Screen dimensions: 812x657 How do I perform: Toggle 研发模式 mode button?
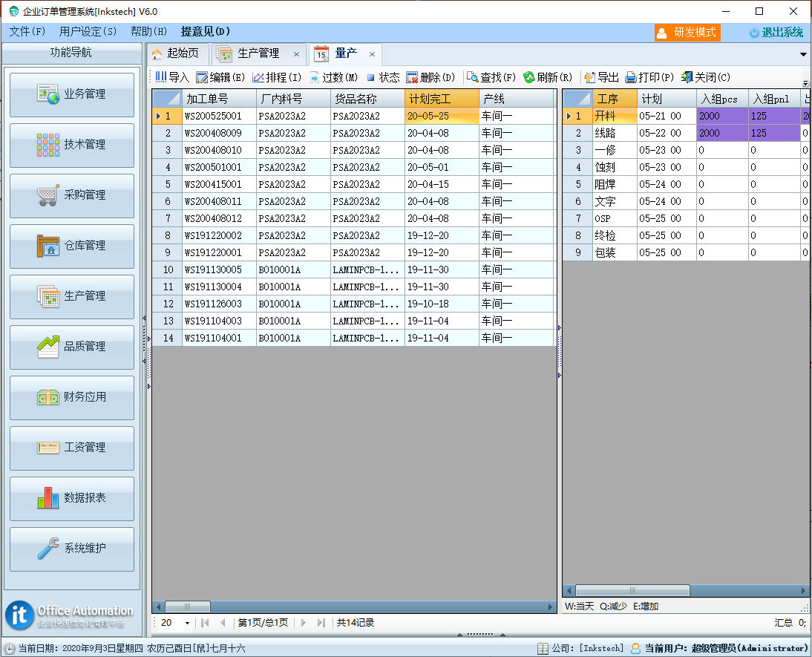click(687, 32)
